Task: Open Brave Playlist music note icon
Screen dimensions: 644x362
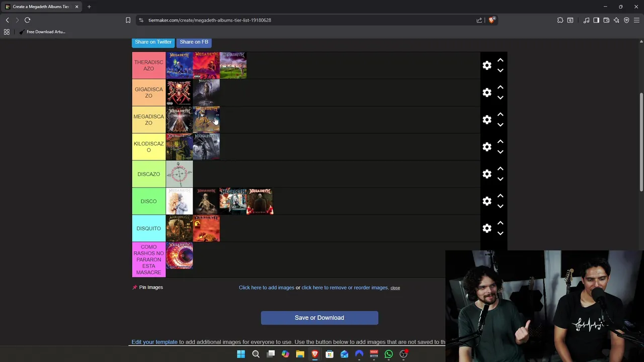Action: [586, 20]
